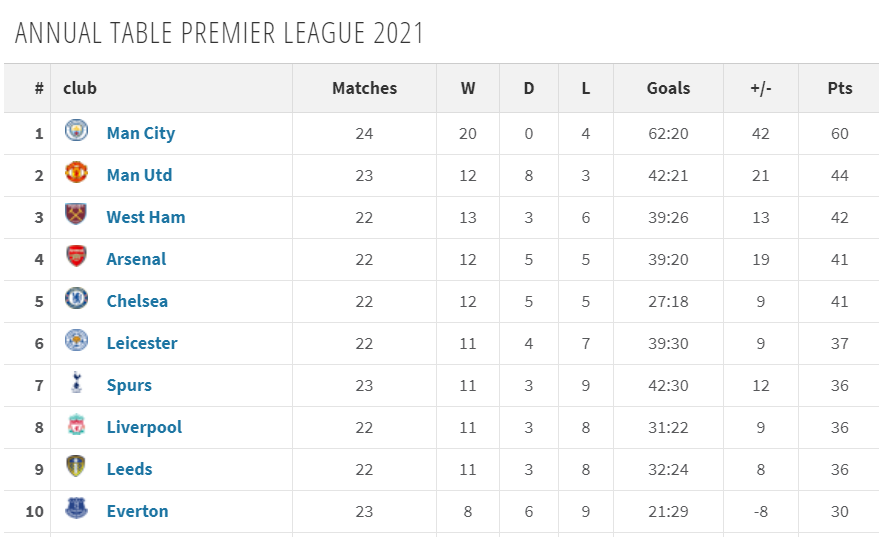Click the Spurs club crest
Image resolution: width=894 pixels, height=550 pixels.
coord(76,382)
